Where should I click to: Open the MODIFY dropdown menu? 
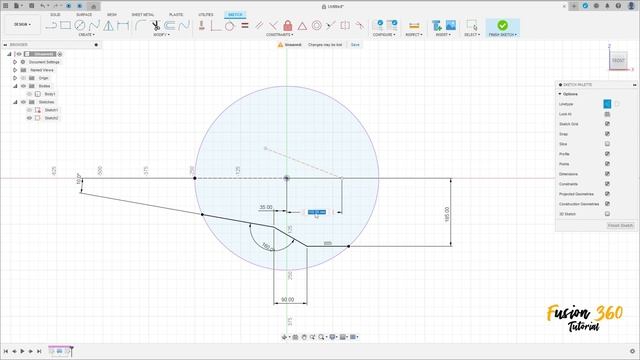click(x=161, y=35)
